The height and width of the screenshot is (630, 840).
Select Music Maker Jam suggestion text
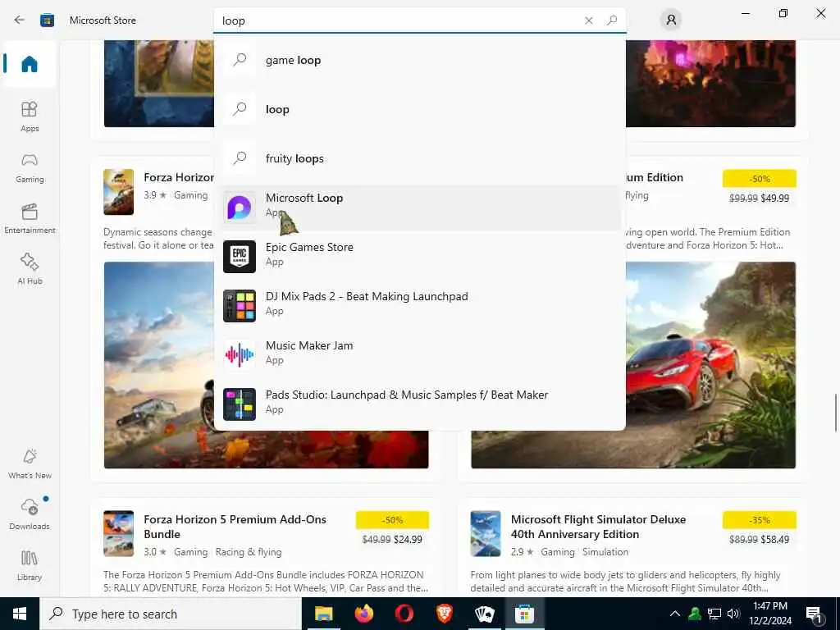309,346
